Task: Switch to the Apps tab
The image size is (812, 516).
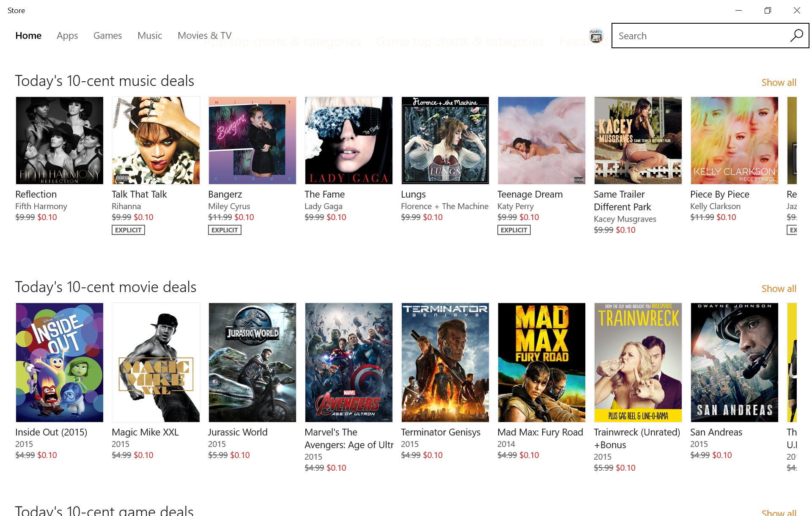Action: click(67, 36)
